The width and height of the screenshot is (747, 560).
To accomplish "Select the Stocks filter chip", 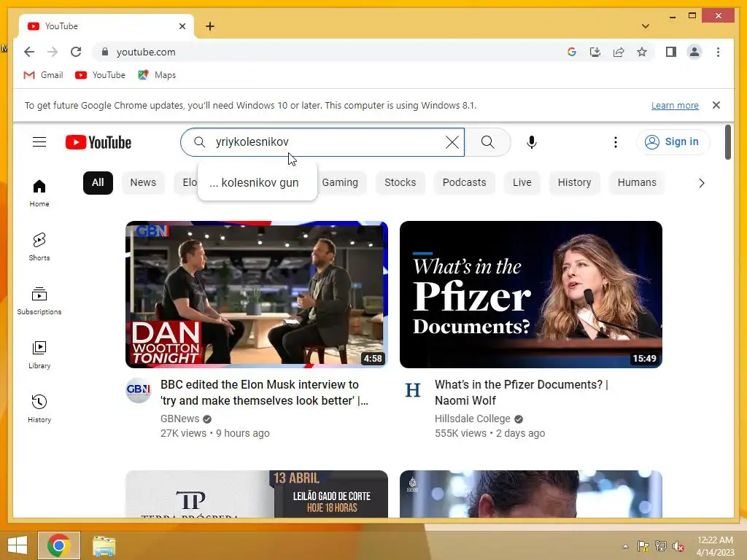I will click(400, 183).
